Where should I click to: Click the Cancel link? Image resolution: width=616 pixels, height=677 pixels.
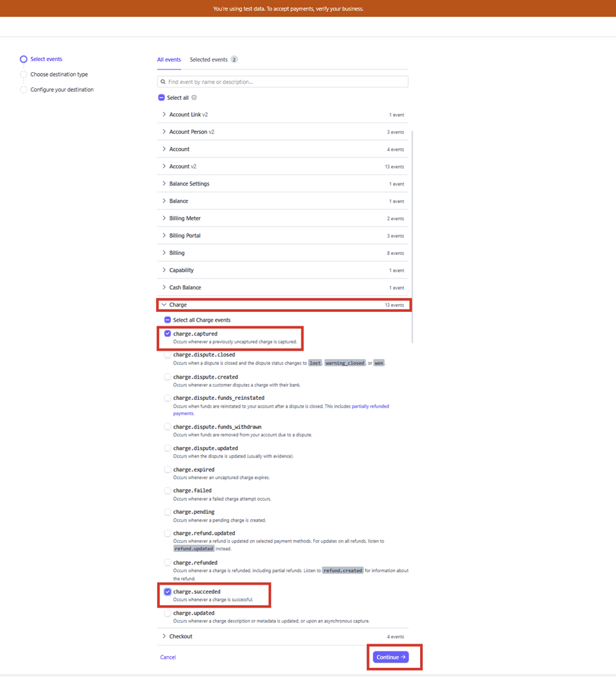click(168, 657)
